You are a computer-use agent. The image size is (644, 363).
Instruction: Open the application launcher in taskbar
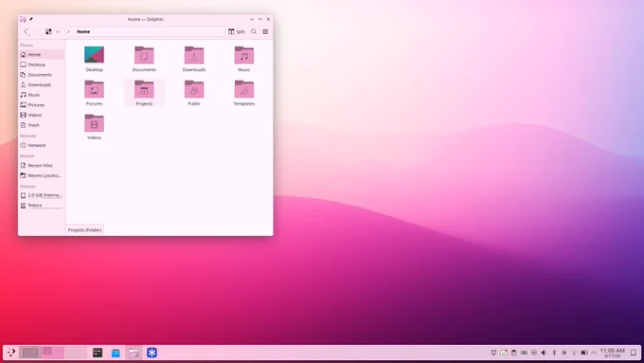coord(11,353)
